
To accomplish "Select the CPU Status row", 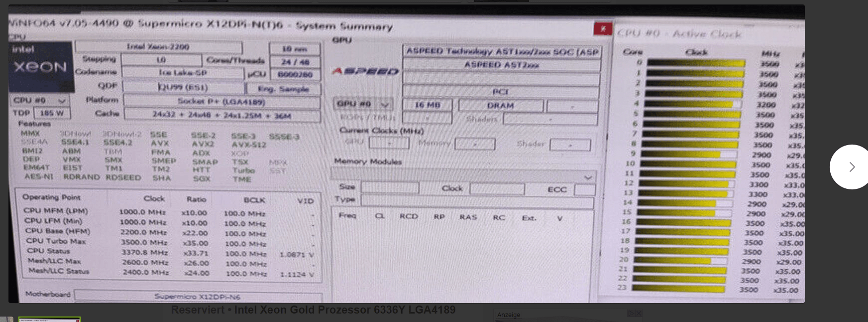I will tap(171, 253).
